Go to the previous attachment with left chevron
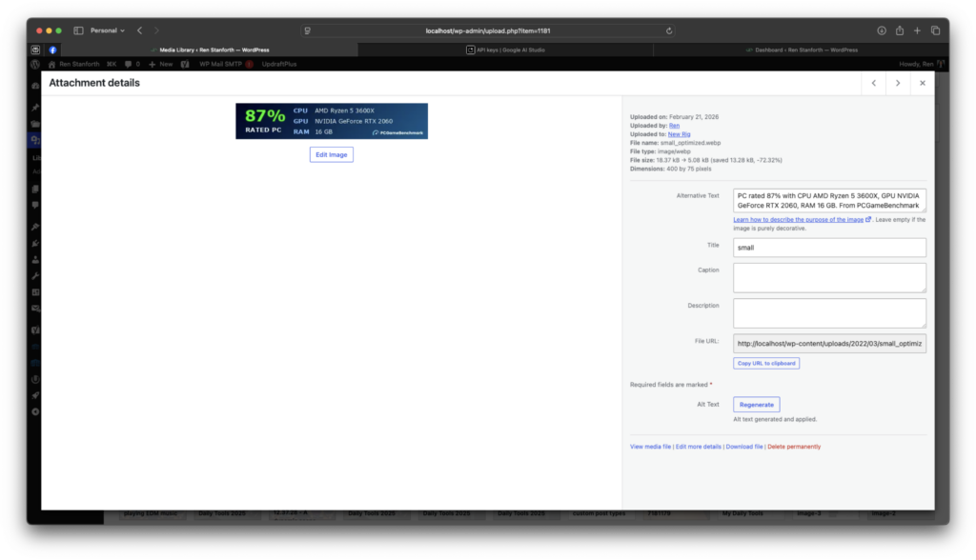This screenshot has height=560, width=976. pos(873,84)
